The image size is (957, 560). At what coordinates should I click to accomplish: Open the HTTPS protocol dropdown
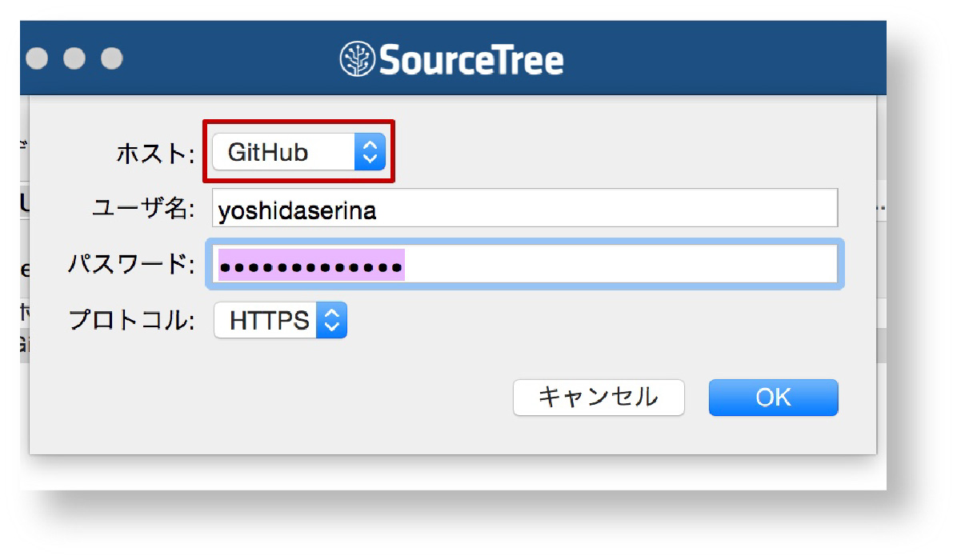pos(268,321)
